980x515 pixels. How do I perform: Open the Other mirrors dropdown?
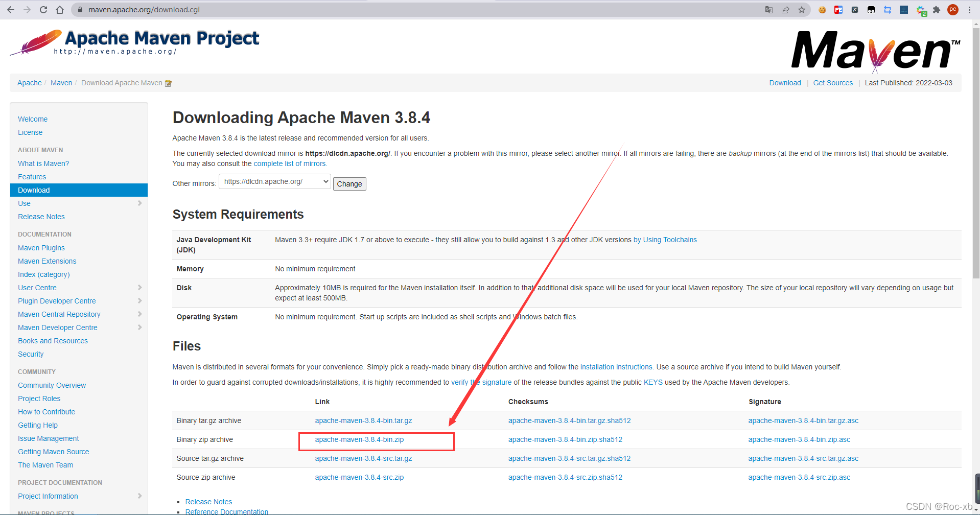pos(275,182)
